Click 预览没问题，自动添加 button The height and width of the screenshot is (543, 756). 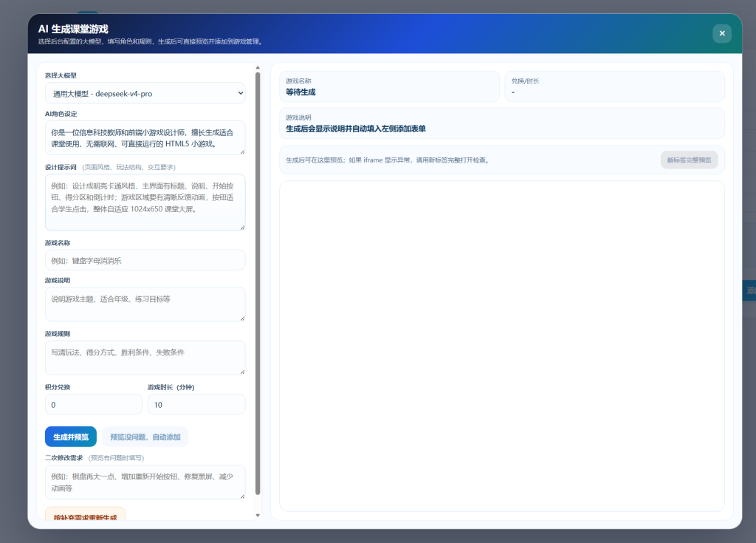(x=145, y=437)
